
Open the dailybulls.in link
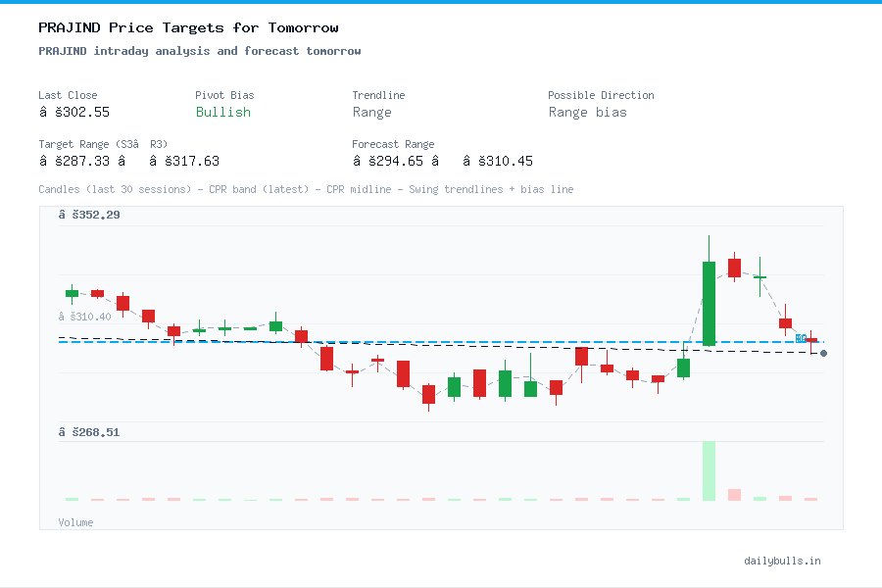(783, 561)
